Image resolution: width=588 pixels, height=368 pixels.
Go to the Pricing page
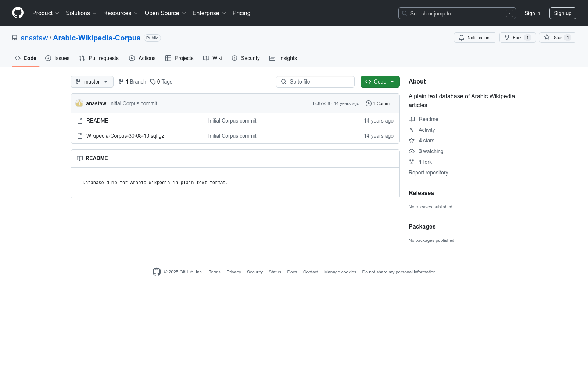(241, 13)
